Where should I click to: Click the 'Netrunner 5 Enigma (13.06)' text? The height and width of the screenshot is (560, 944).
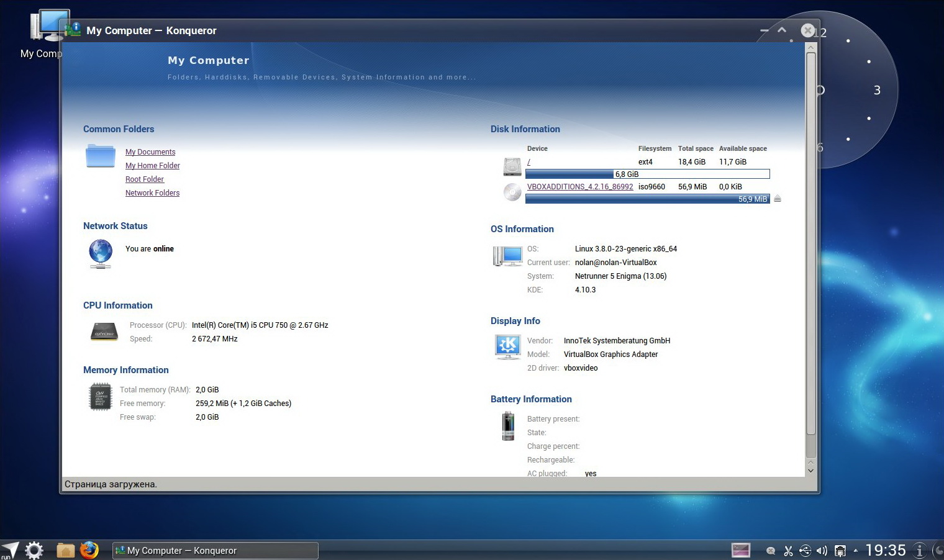(x=621, y=276)
